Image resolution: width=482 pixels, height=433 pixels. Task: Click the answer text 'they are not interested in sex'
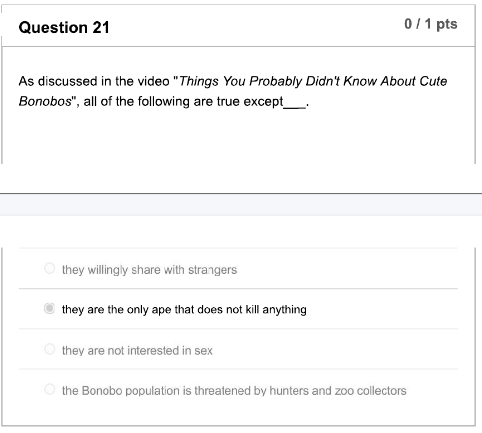(x=137, y=351)
